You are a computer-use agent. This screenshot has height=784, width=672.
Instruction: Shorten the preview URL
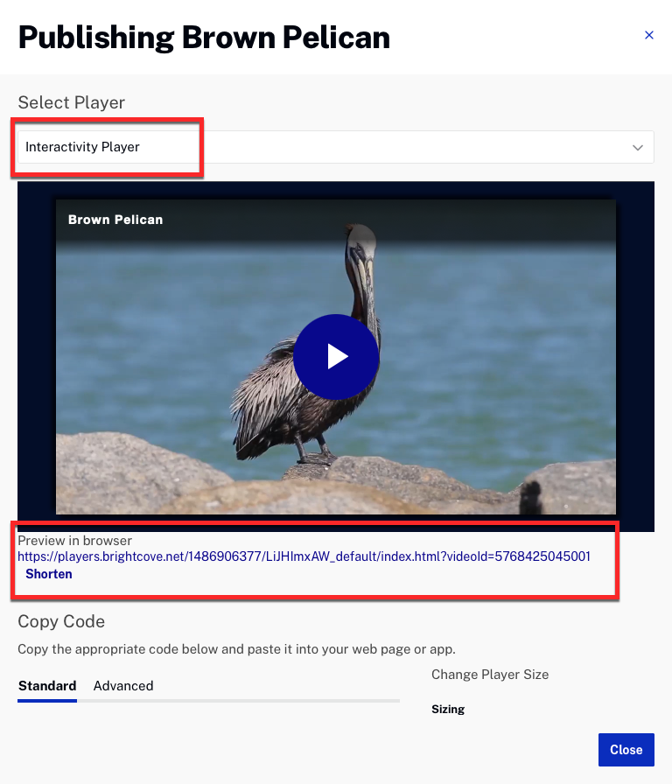pos(49,575)
